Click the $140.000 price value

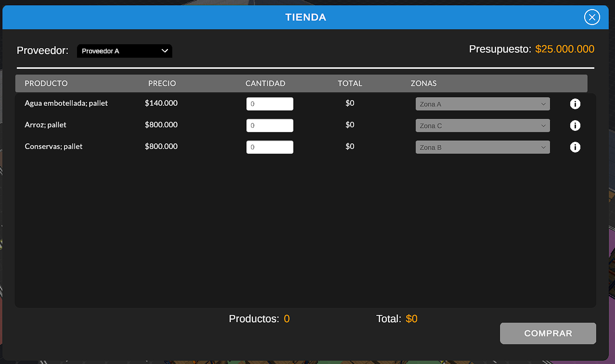(x=161, y=103)
